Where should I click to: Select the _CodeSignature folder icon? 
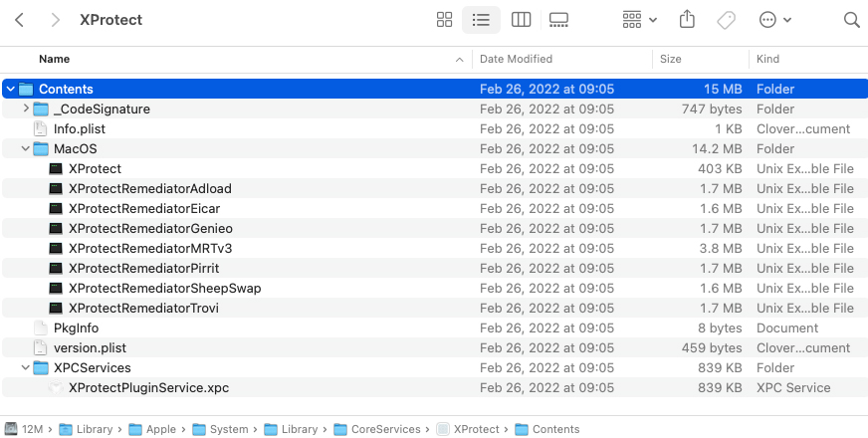[41, 109]
